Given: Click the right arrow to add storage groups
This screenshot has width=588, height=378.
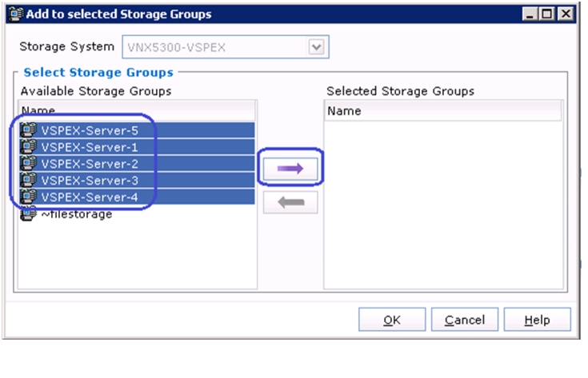Looking at the screenshot, I should click(290, 169).
